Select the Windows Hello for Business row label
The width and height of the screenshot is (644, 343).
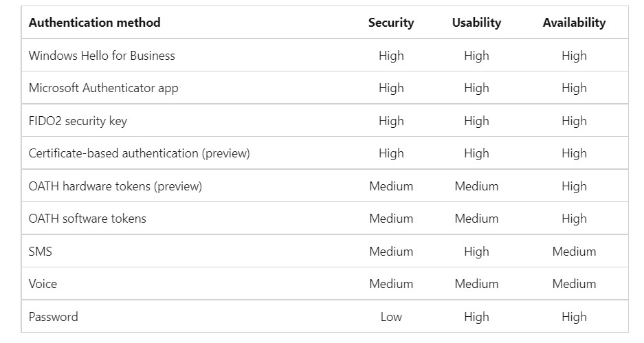point(102,56)
